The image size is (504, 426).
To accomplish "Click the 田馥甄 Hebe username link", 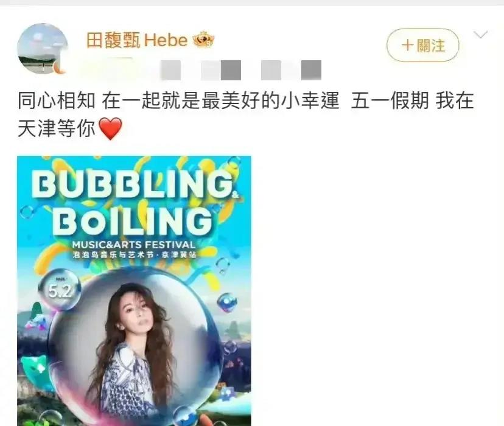I will pyautogui.click(x=137, y=41).
